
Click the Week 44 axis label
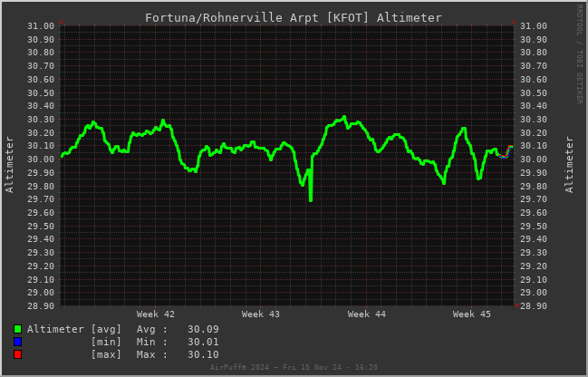tap(366, 314)
